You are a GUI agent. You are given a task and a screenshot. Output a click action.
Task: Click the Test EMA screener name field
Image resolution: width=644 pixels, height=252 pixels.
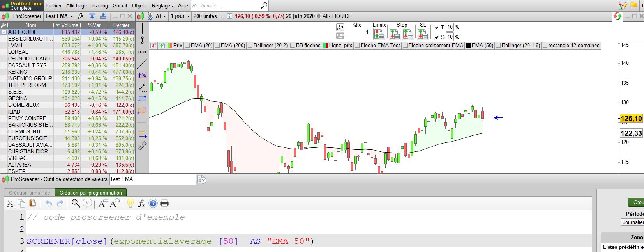pyautogui.click(x=152, y=179)
